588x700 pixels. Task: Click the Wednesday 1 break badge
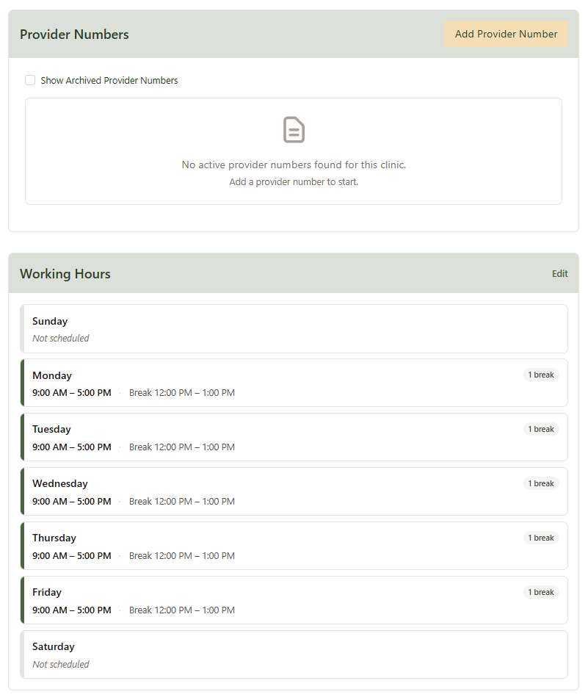click(x=541, y=483)
